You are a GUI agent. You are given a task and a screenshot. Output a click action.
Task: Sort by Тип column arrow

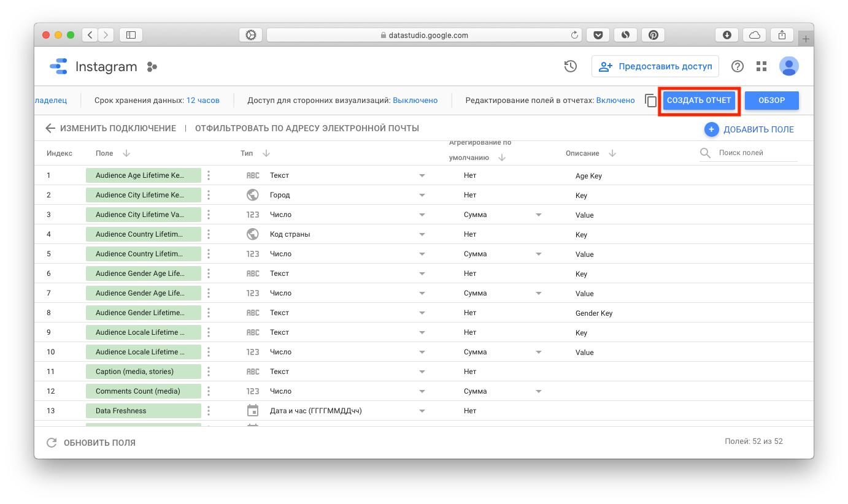click(266, 153)
